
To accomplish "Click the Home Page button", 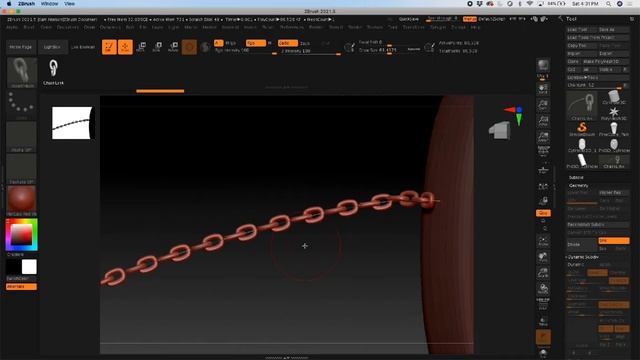I will click(21, 47).
